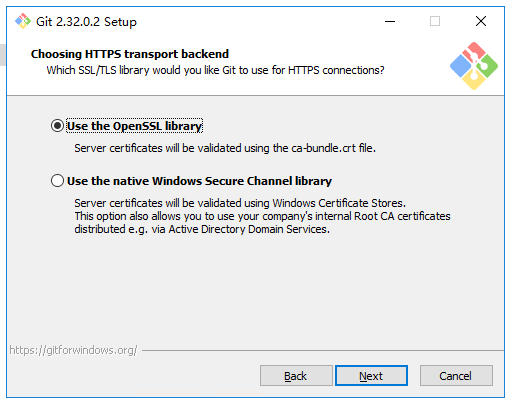Screen dimensions: 511x403
Task: Cancel the Git installation
Action: 456,376
